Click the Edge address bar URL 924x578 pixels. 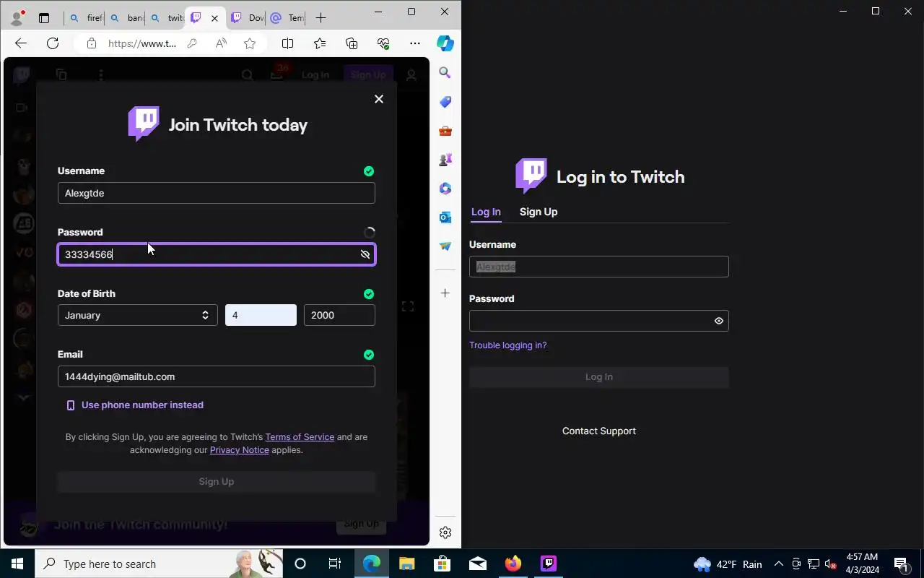(142, 43)
